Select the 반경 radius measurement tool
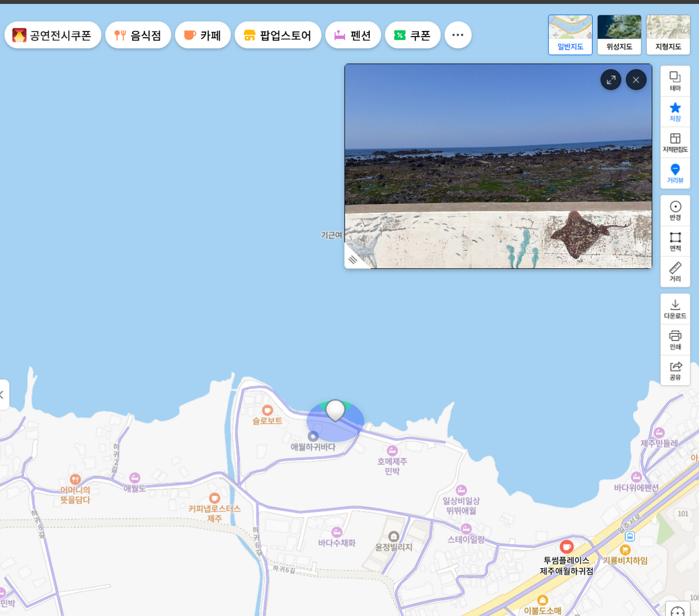 coord(675,210)
